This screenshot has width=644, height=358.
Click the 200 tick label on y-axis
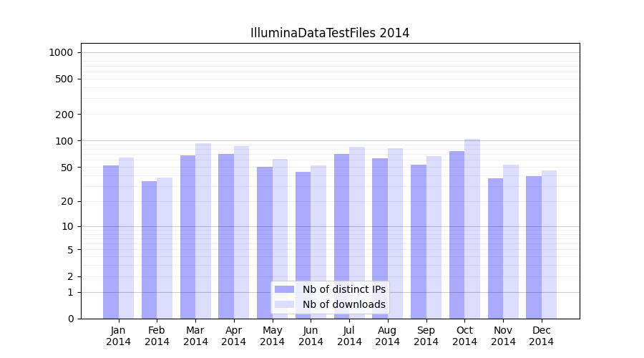click(x=65, y=115)
